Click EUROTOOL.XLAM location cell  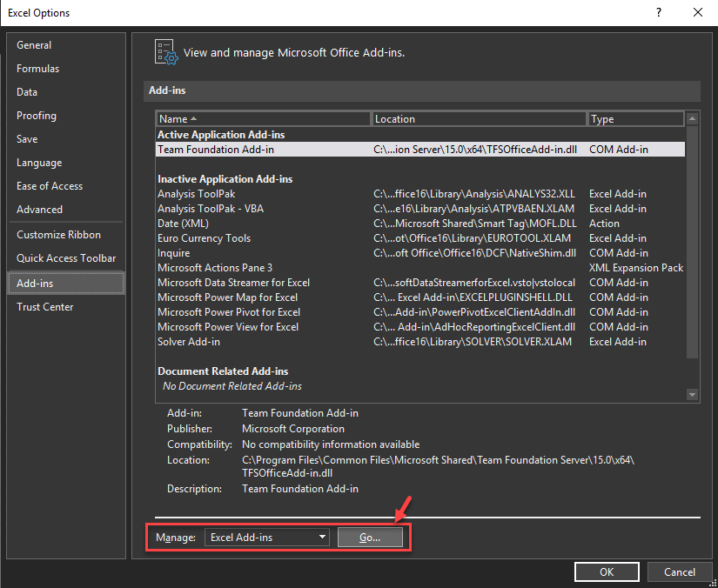click(x=472, y=238)
